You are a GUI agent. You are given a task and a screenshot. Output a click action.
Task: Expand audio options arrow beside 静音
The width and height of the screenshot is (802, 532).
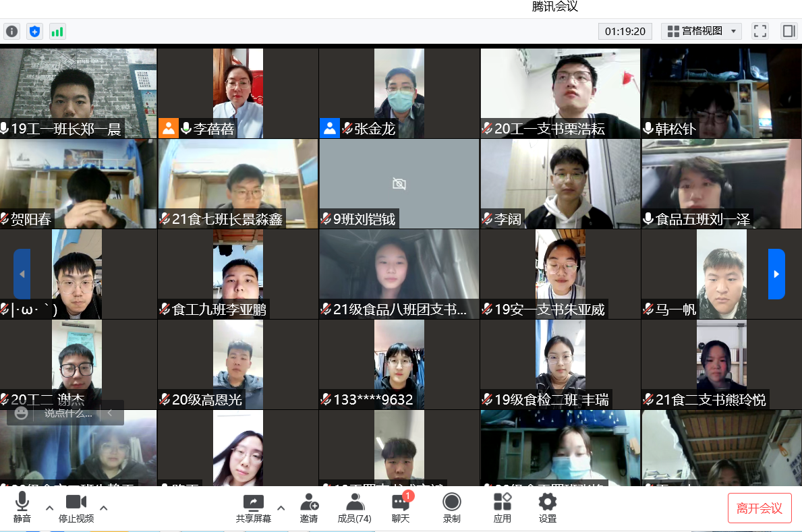pyautogui.click(x=49, y=508)
